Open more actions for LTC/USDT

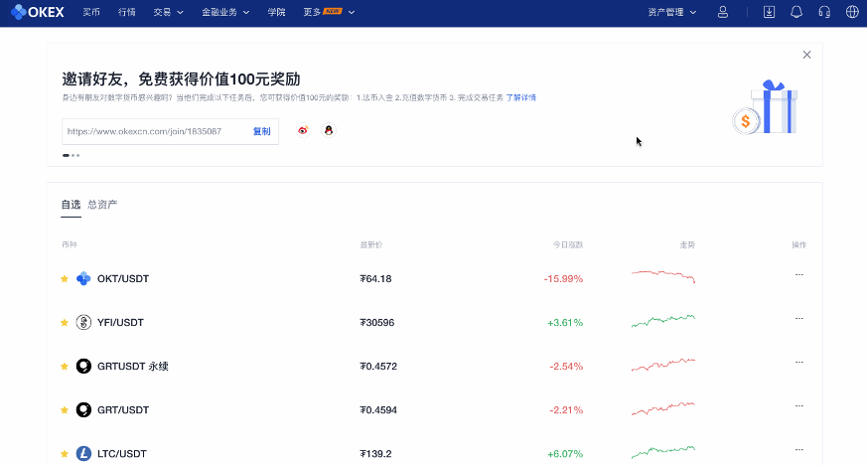tap(798, 449)
